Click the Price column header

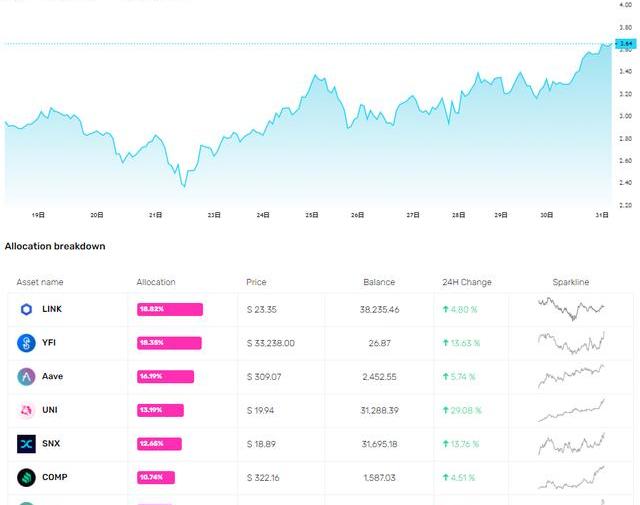click(256, 282)
